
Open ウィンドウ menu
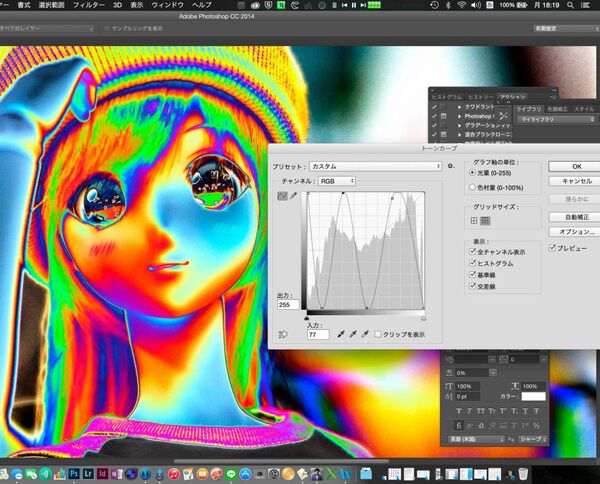click(168, 5)
